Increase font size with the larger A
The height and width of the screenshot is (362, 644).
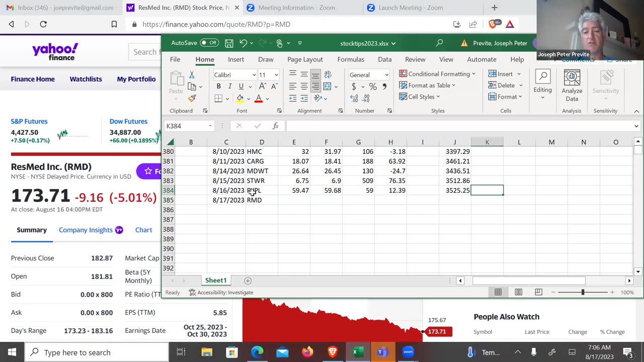[x=262, y=86]
